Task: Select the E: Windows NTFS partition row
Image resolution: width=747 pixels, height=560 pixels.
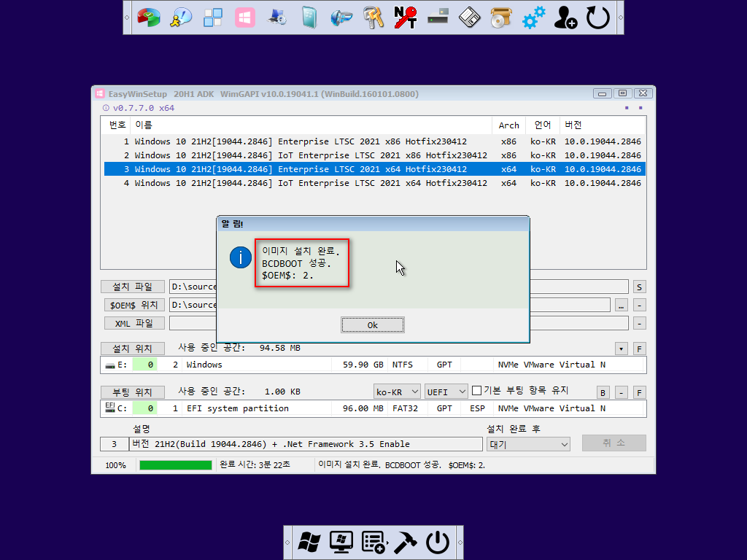Action: 373,365
